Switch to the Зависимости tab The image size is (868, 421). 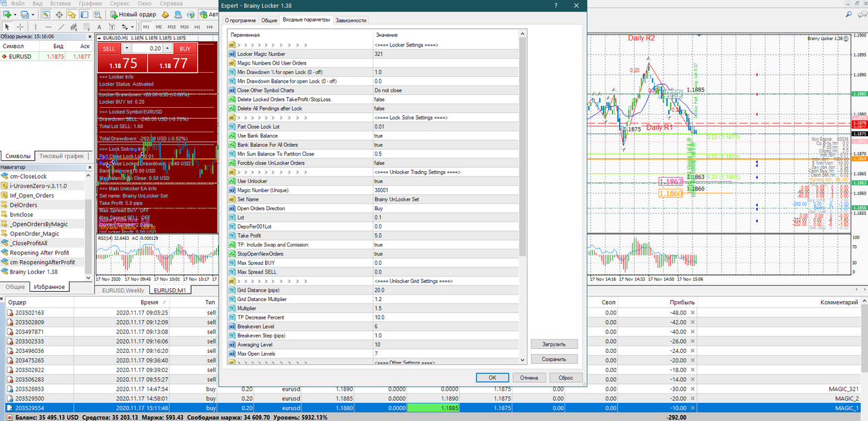(x=351, y=20)
